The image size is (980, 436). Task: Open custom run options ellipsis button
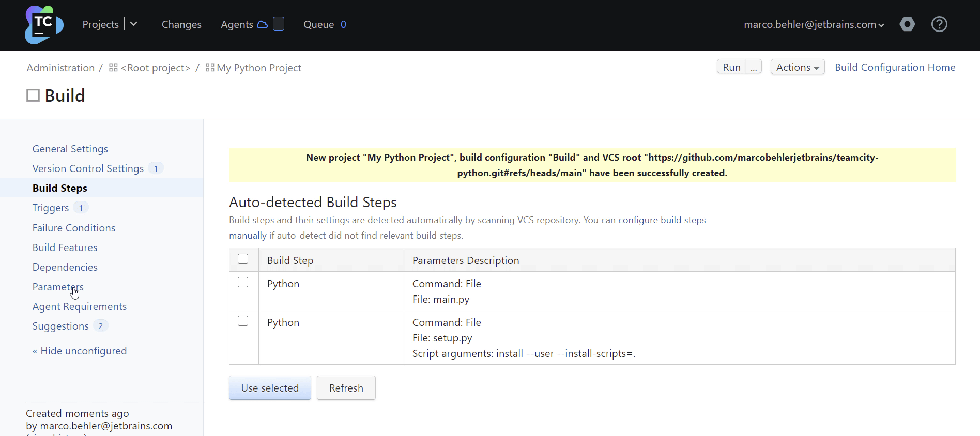[x=754, y=67]
